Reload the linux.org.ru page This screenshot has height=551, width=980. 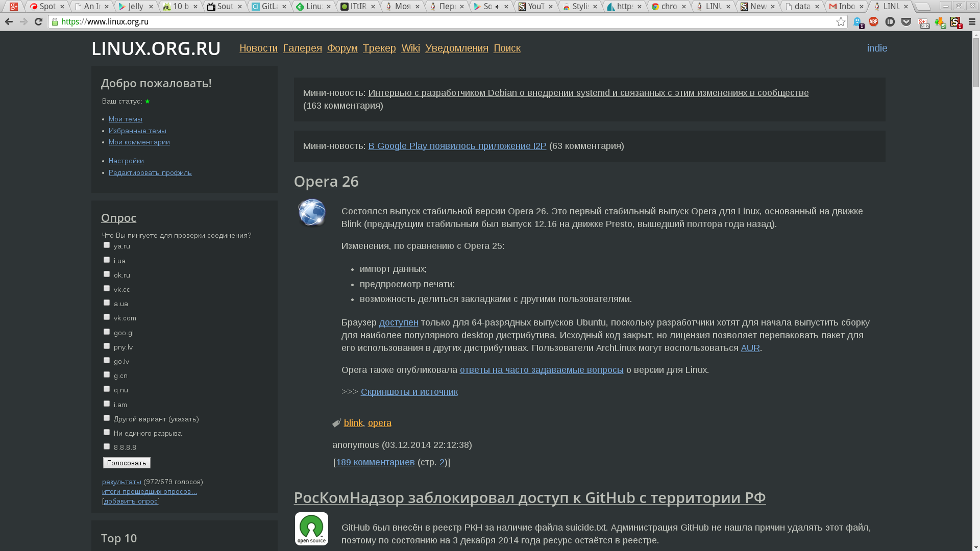[x=38, y=22]
